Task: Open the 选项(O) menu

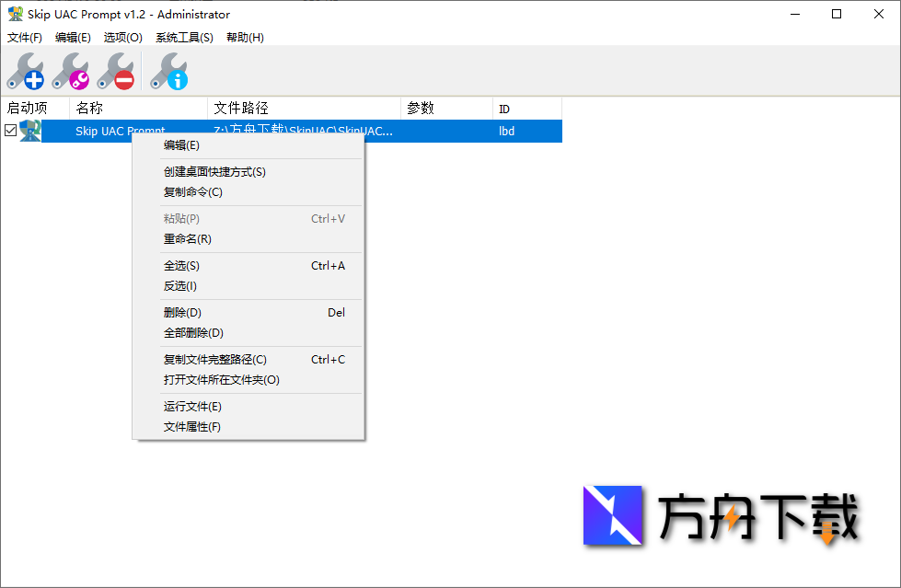Action: [x=121, y=38]
